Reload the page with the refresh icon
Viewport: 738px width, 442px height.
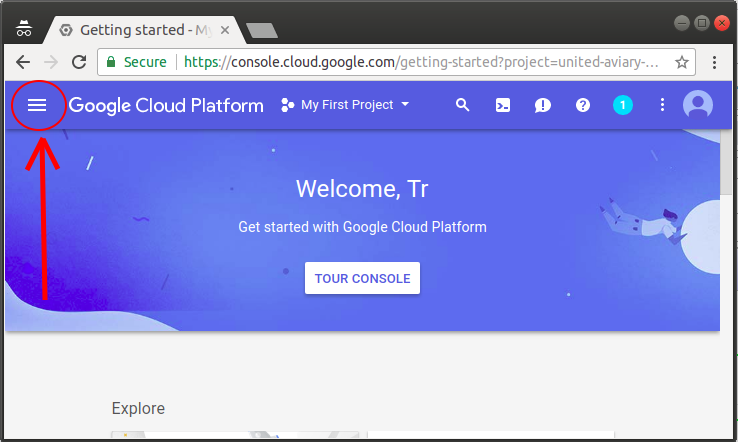click(79, 62)
